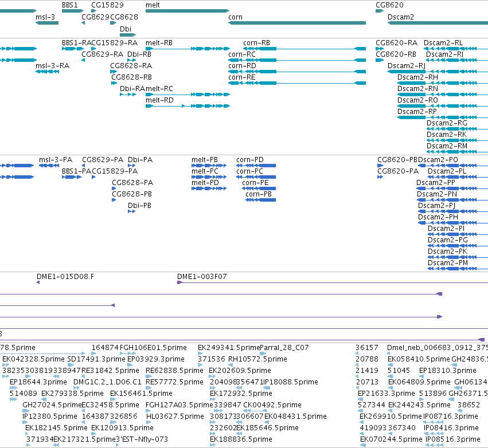
Task: Click the Dscam2-PO protein label
Action: [x=438, y=160]
